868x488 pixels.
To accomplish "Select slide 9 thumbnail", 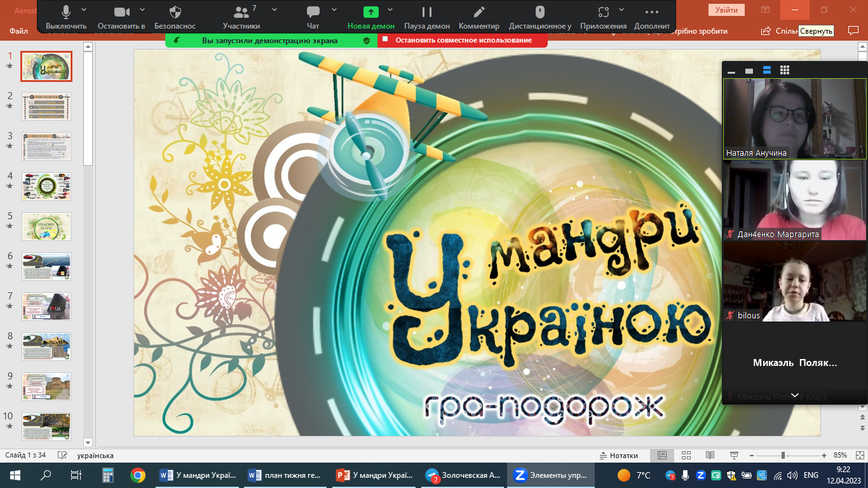I will pos(46,386).
